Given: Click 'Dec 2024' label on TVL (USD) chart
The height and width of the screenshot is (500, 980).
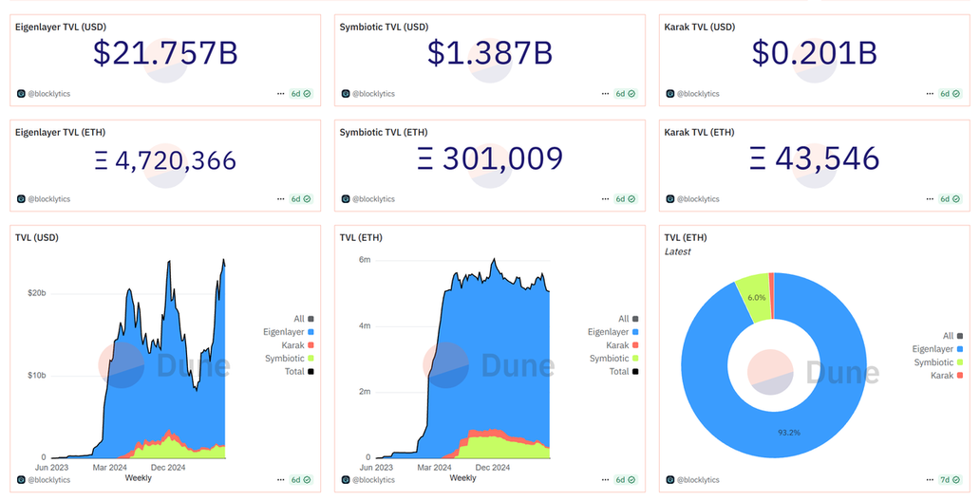Looking at the screenshot, I should point(168,468).
